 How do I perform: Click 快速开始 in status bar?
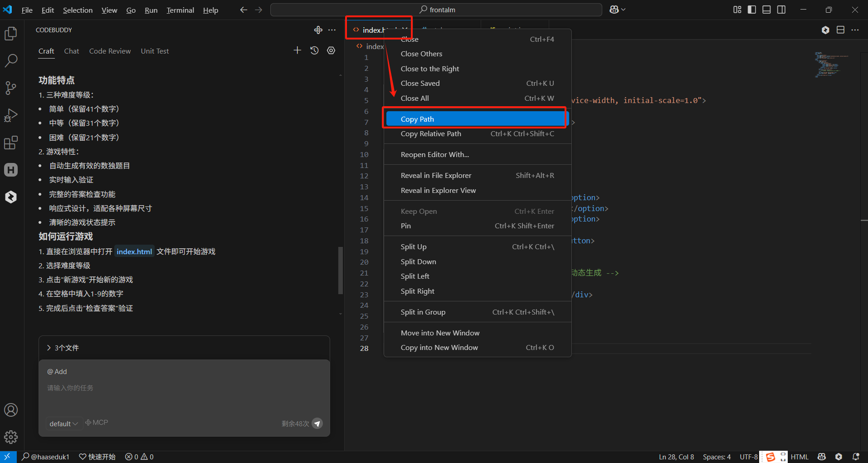point(97,457)
